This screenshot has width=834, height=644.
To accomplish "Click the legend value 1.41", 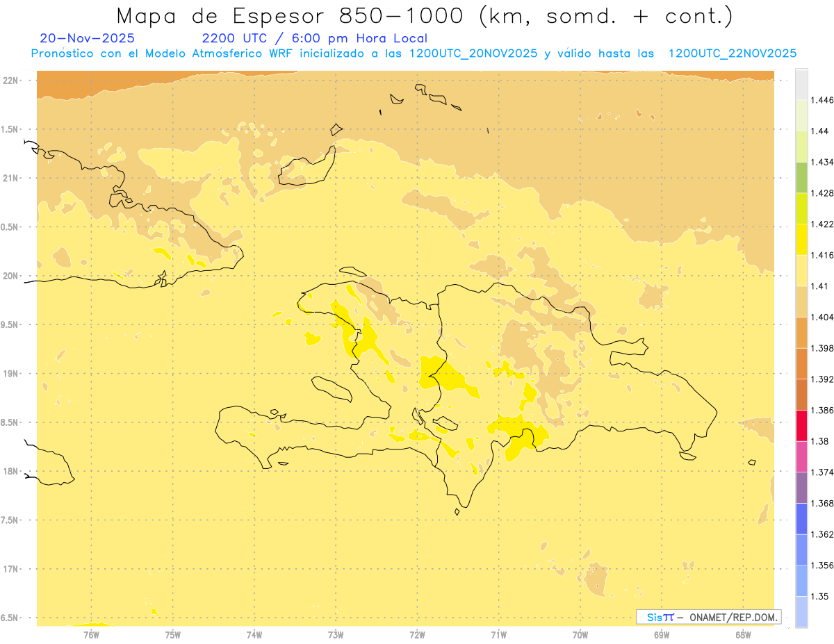I will (x=820, y=286).
